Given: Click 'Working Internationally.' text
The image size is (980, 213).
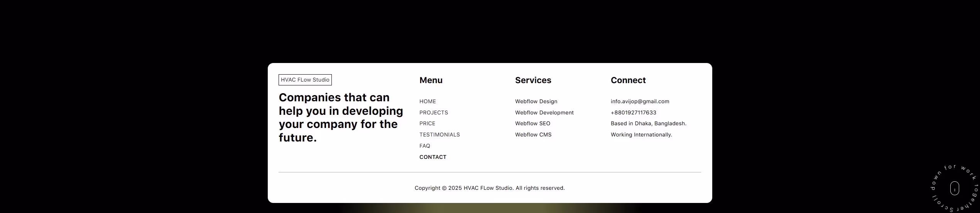Looking at the screenshot, I should tap(641, 135).
